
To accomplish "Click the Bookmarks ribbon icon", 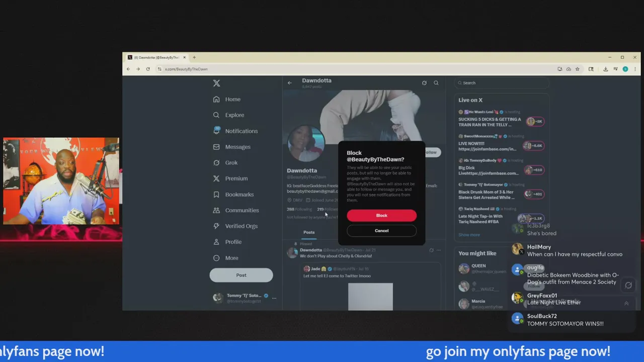I will [x=216, y=195].
